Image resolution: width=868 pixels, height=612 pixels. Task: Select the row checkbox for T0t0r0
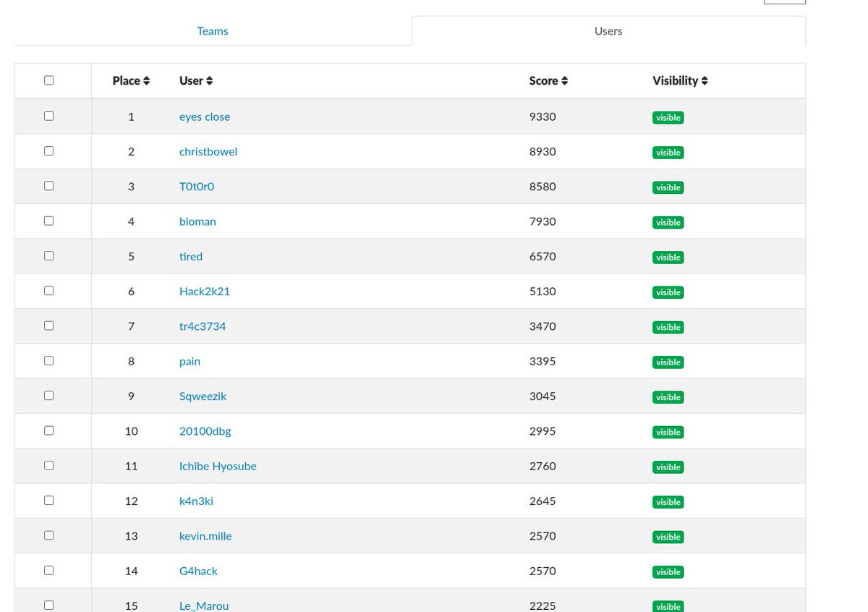[48, 185]
